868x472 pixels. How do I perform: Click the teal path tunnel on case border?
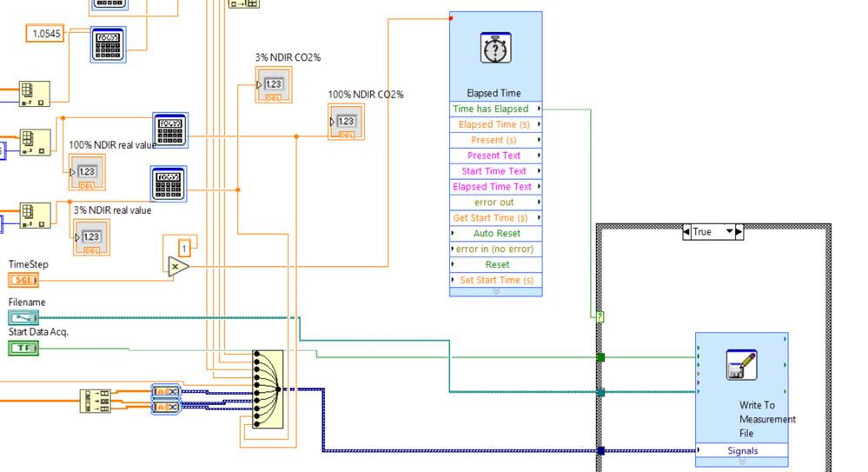pos(600,392)
